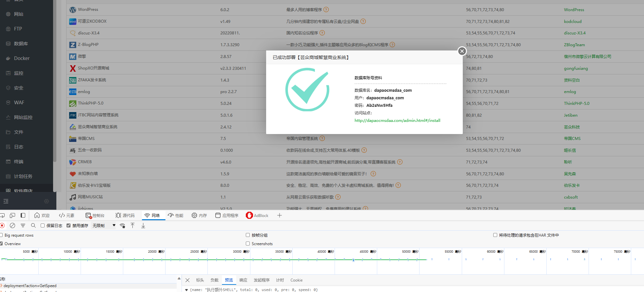Open the 无限制 throttling dropdown
The width and height of the screenshot is (644, 292).
[104, 225]
